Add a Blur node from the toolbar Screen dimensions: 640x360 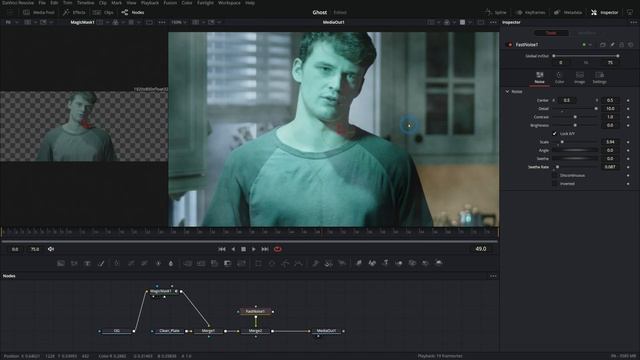[x=171, y=263]
